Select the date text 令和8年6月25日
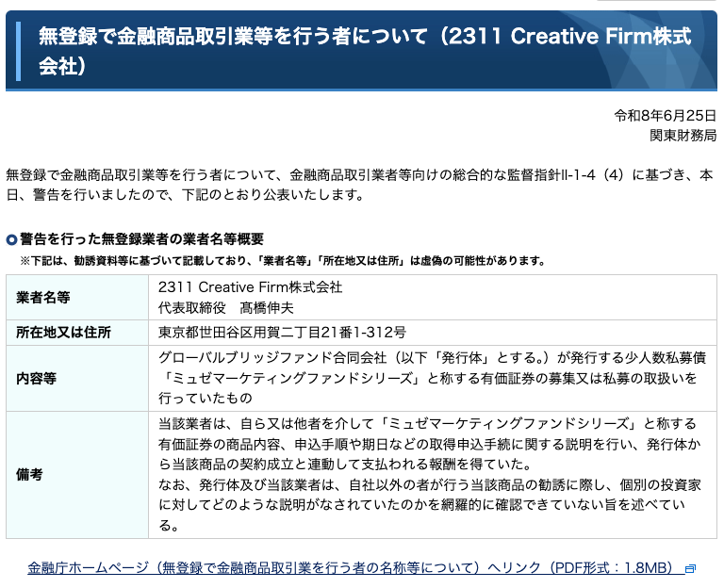Screen dimensions: 724x588 665,115
